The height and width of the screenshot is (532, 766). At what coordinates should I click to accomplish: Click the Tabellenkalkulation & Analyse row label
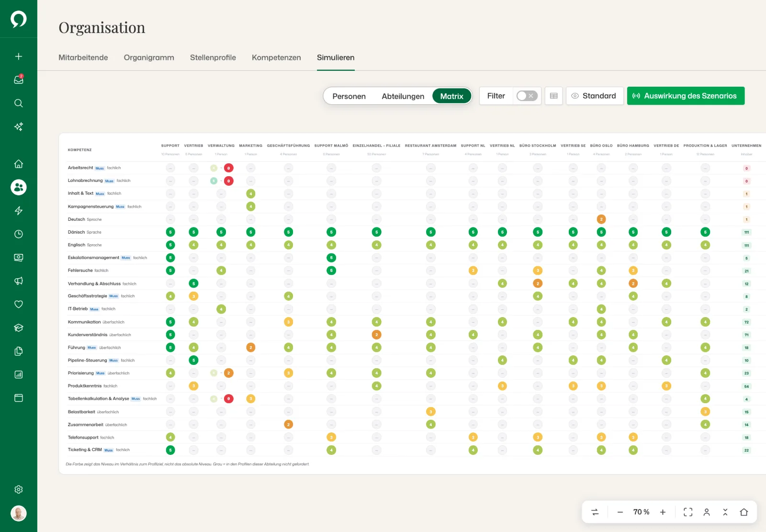[98, 398]
